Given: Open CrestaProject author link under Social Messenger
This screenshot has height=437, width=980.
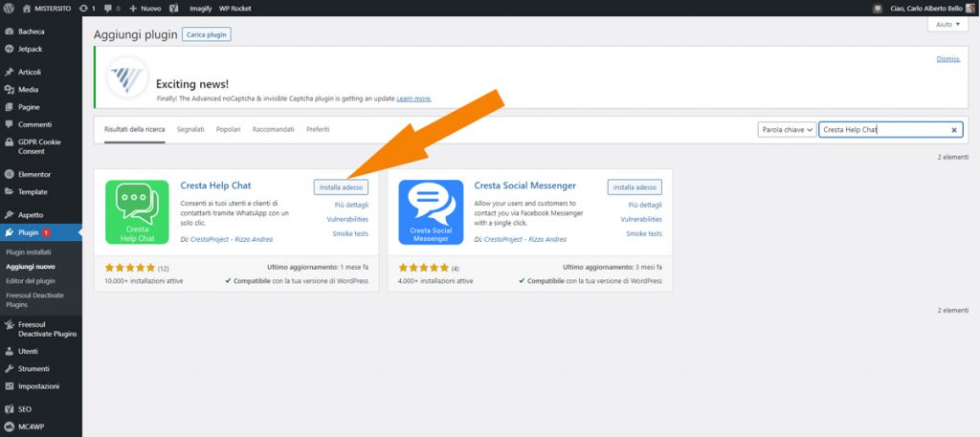Looking at the screenshot, I should tap(524, 239).
